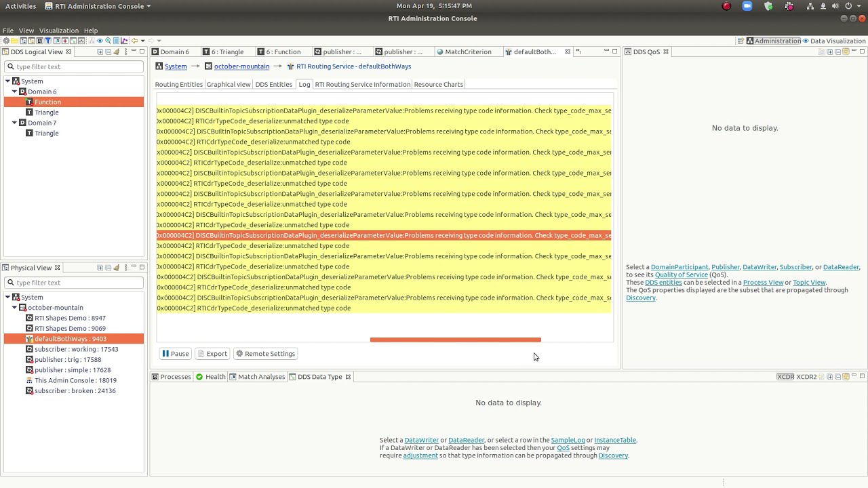Image resolution: width=868 pixels, height=488 pixels.
Task: Switch to Administration perspective
Action: pos(774,41)
